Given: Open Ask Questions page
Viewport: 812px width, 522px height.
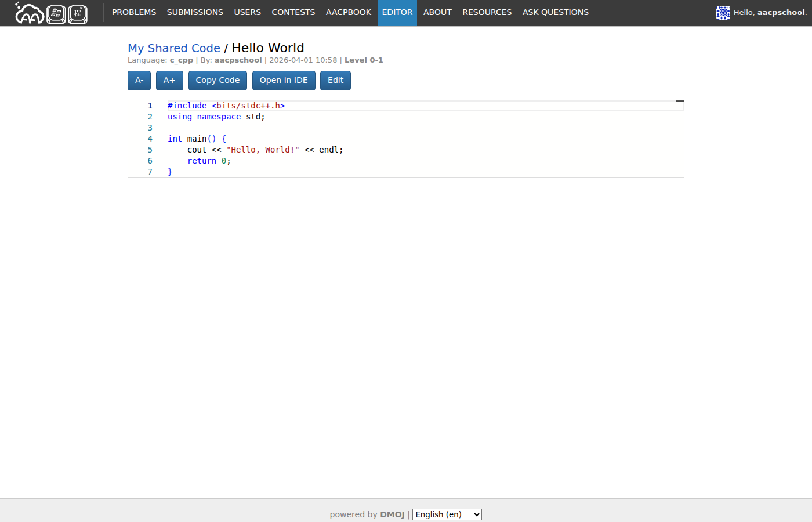Looking at the screenshot, I should coord(555,13).
